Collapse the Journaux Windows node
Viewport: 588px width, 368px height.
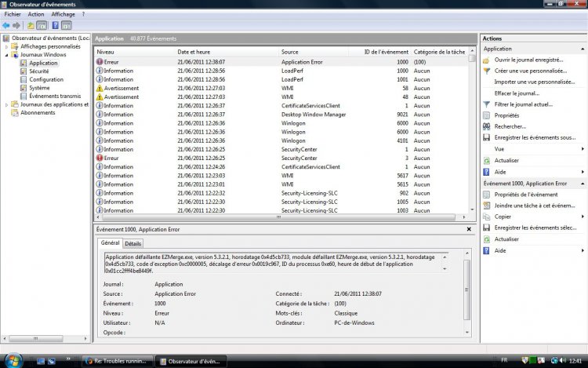coord(6,55)
